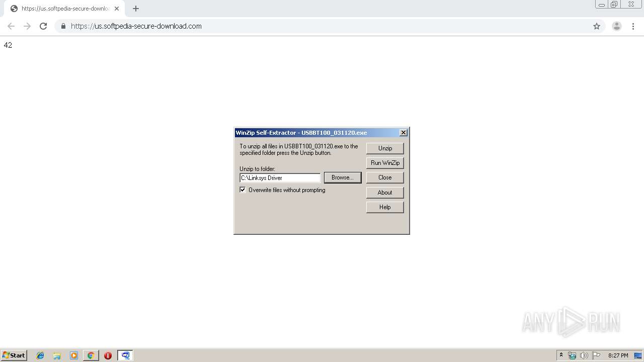This screenshot has width=644, height=362.
Task: Click the Chrome address bar URL
Action: pyautogui.click(x=136, y=26)
